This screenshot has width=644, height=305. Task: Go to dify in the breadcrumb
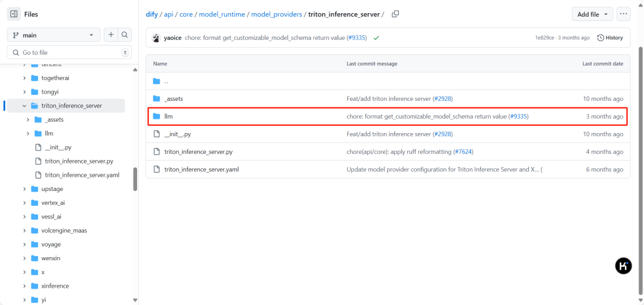point(151,14)
